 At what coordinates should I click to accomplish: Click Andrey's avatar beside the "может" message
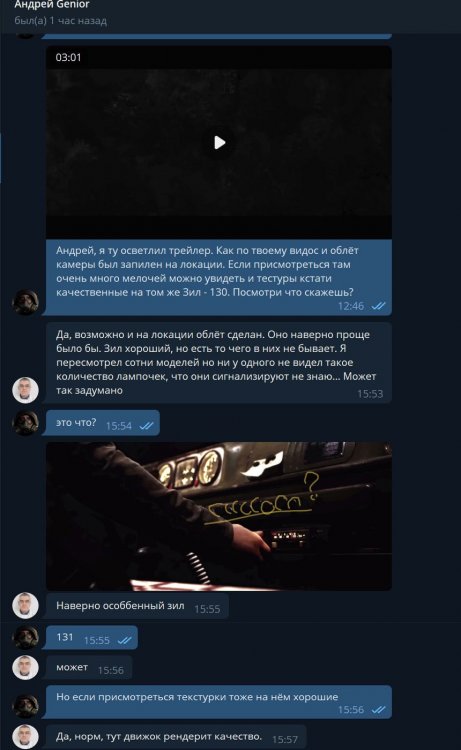click(25, 667)
